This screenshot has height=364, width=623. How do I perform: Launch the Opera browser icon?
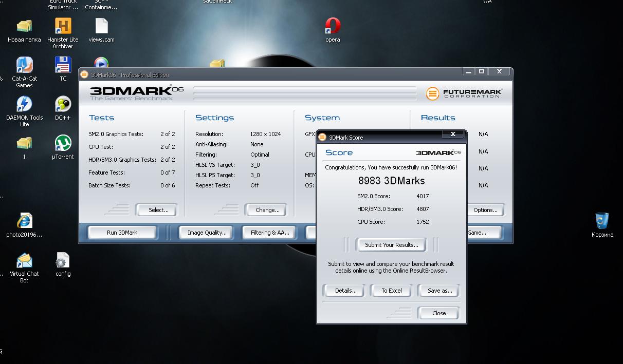(x=333, y=26)
